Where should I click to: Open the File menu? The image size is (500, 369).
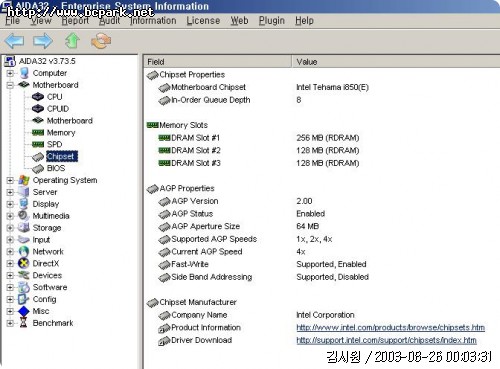[12, 21]
